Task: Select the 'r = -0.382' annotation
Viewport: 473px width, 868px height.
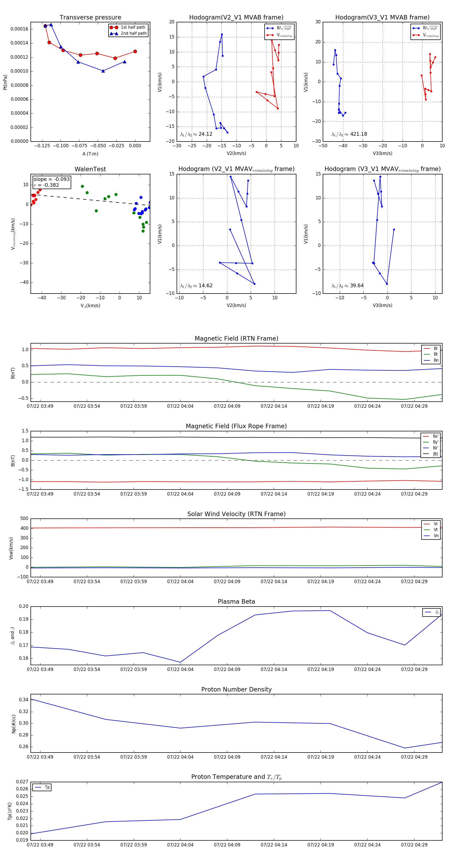Action: coord(47,185)
